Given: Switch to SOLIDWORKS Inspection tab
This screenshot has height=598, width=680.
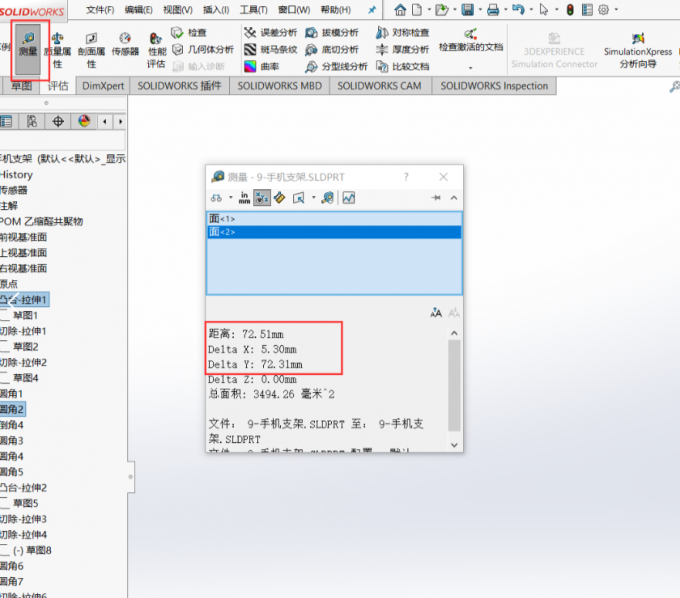Looking at the screenshot, I should point(494,86).
